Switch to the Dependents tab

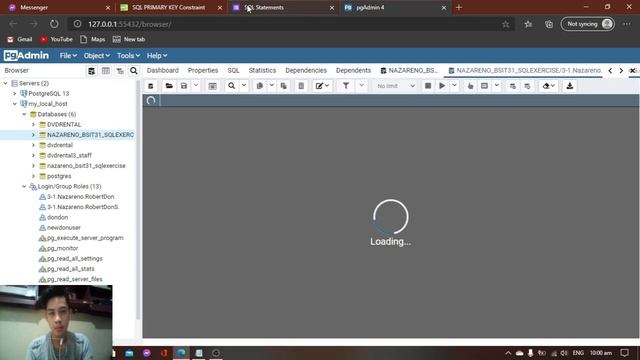[x=353, y=71]
